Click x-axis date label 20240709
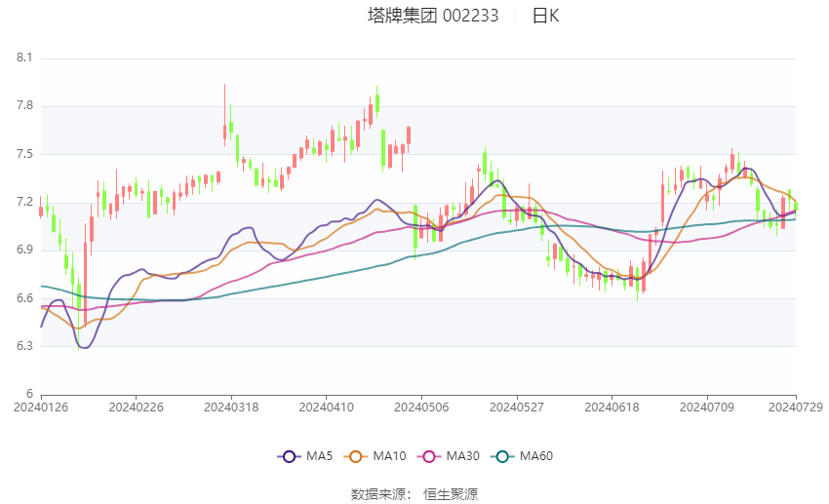Viewport: 829px width, 504px height. 707,407
